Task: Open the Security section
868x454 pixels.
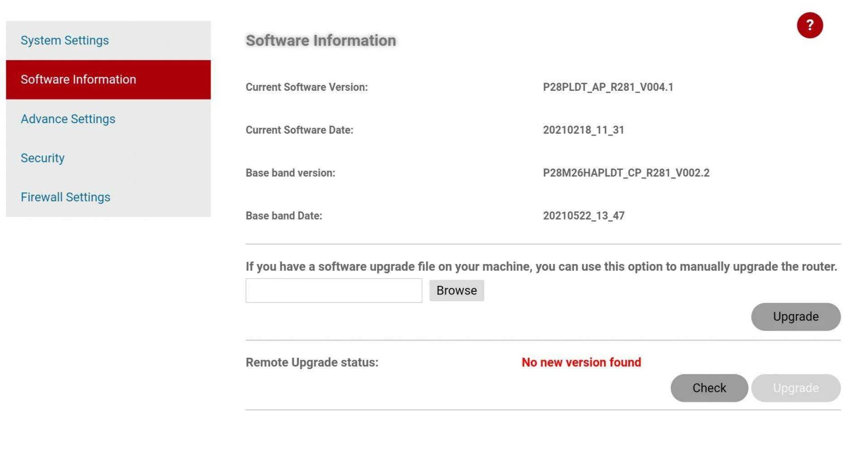Action: coord(108,158)
